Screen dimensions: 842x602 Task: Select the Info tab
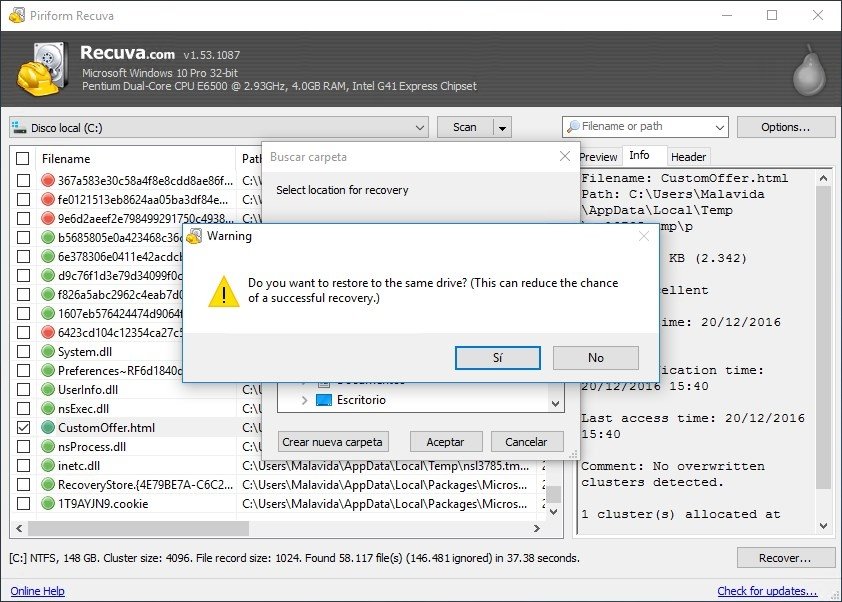click(x=640, y=155)
